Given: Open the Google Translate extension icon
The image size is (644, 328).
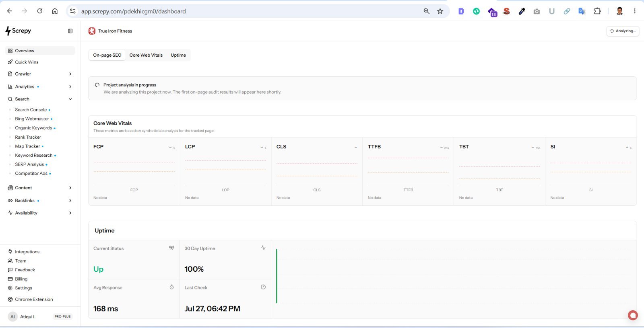Looking at the screenshot, I should 582,11.
